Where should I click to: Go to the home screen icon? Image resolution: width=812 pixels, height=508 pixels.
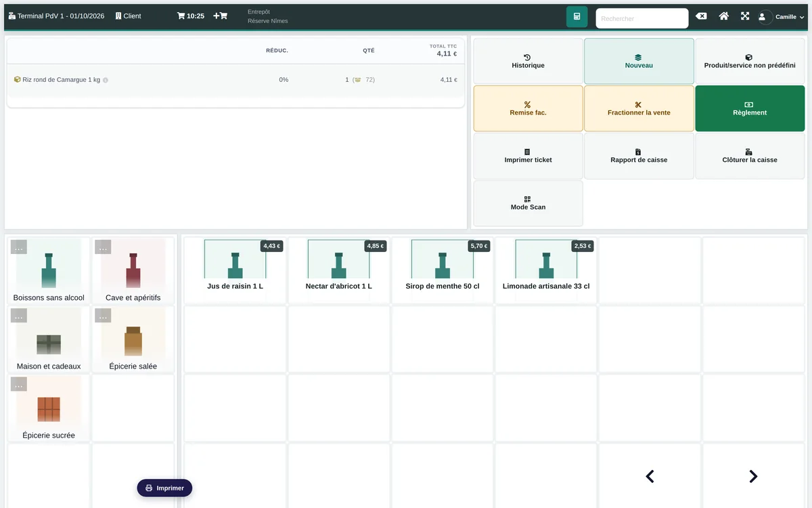pos(723,16)
